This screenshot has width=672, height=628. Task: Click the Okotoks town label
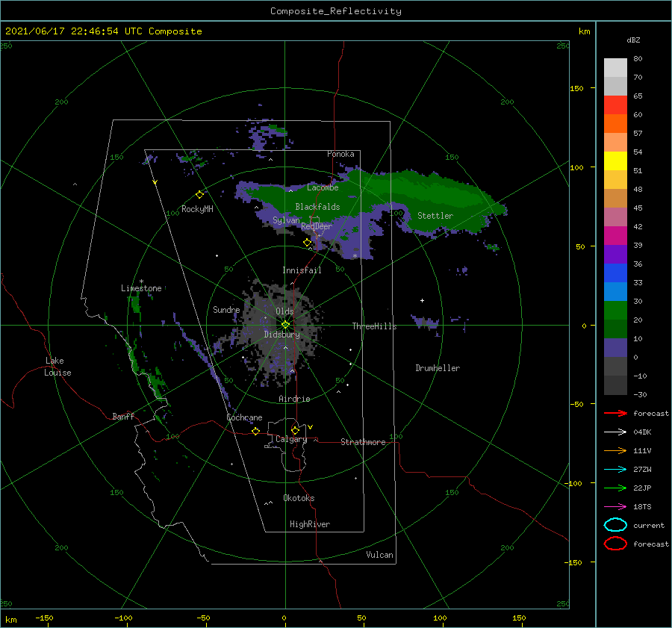(299, 498)
